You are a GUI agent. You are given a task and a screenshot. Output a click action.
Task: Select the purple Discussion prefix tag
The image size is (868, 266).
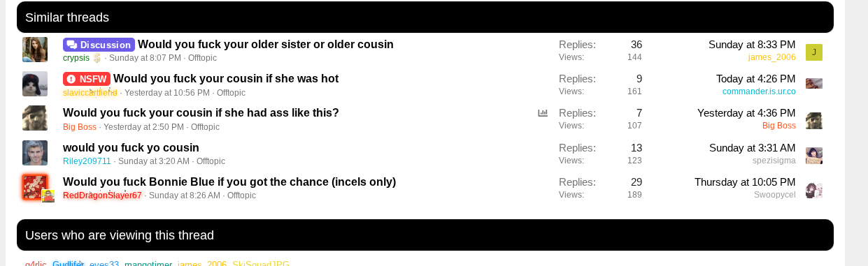click(x=99, y=45)
